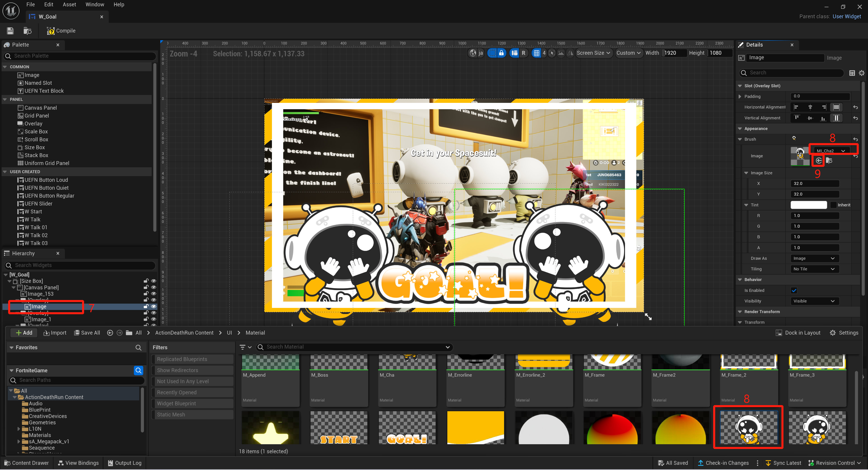Collapse the Image Size section
Image resolution: width=868 pixels, height=470 pixels.
tap(746, 173)
